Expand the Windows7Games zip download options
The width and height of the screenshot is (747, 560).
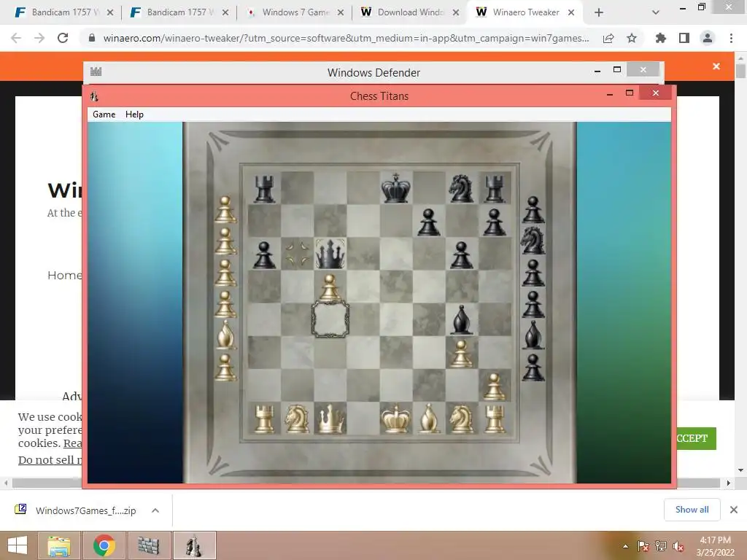coord(155,510)
